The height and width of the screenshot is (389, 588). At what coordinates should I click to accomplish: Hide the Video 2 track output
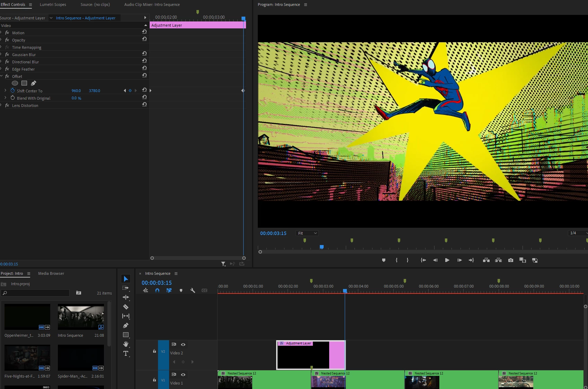coord(183,344)
